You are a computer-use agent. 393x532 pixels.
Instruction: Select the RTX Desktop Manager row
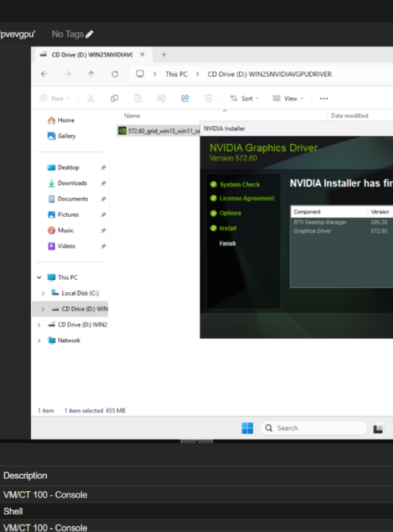point(341,223)
